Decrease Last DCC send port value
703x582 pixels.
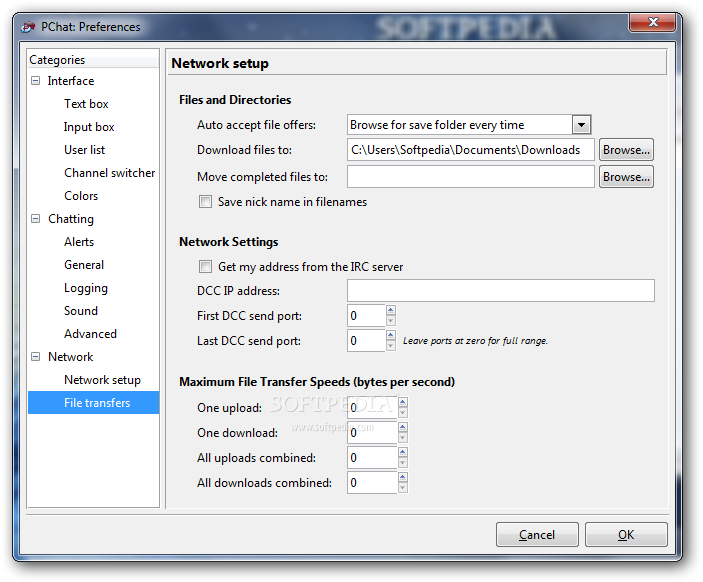[391, 346]
